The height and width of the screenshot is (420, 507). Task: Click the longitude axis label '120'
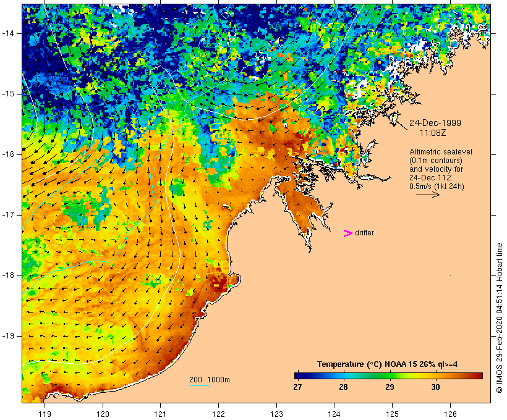tap(103, 414)
